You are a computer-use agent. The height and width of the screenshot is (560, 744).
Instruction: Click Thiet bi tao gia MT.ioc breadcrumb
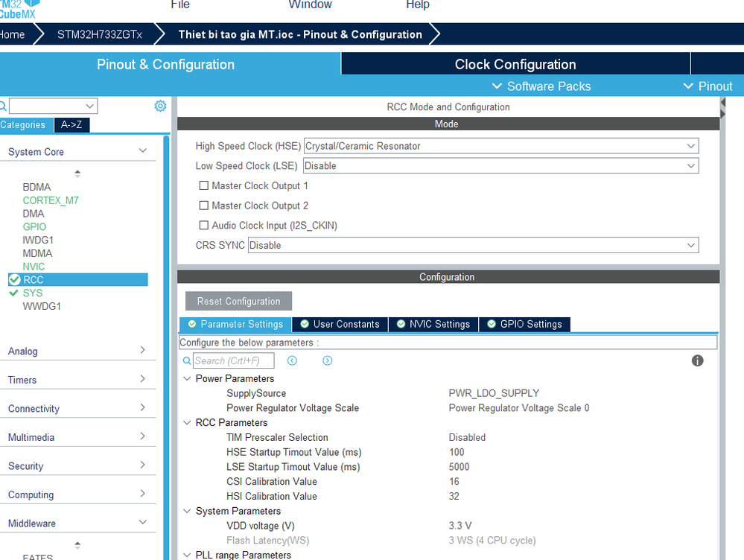[300, 35]
